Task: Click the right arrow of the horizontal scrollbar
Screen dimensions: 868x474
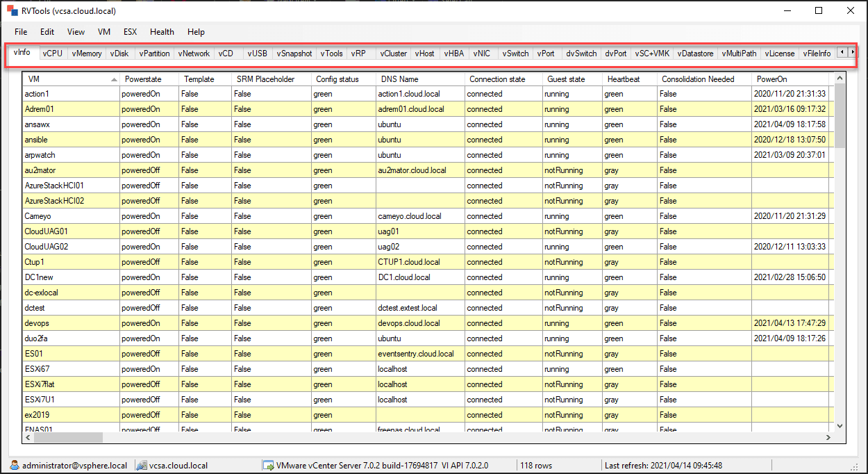Action: pyautogui.click(x=828, y=438)
